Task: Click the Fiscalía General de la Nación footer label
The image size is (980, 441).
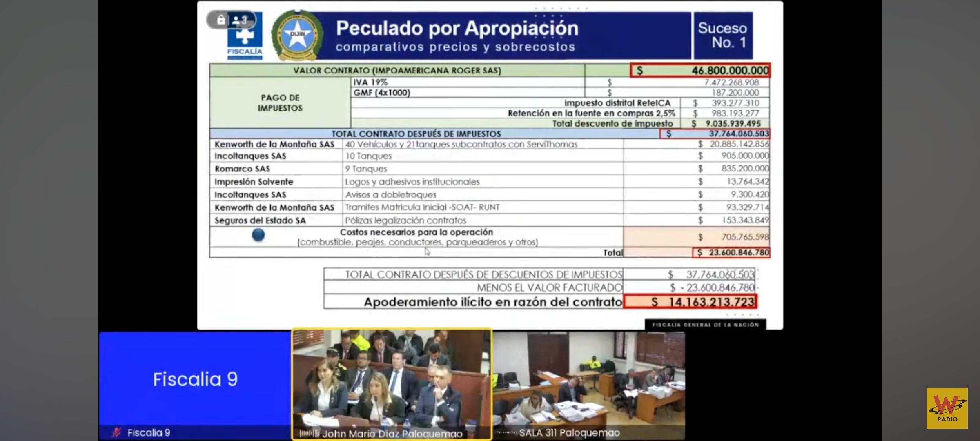Action: [x=705, y=325]
